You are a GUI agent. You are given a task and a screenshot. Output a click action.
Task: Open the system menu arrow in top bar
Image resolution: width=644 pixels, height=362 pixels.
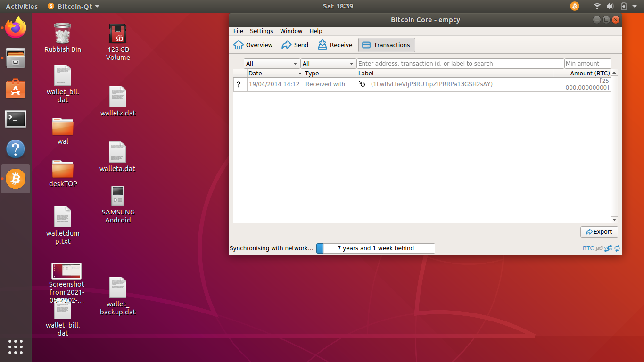pyautogui.click(x=635, y=7)
